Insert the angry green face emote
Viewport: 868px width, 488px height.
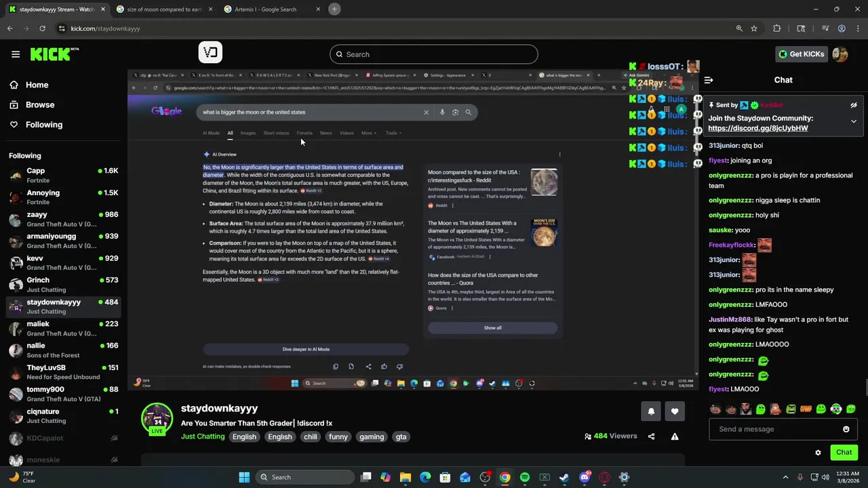(791, 409)
